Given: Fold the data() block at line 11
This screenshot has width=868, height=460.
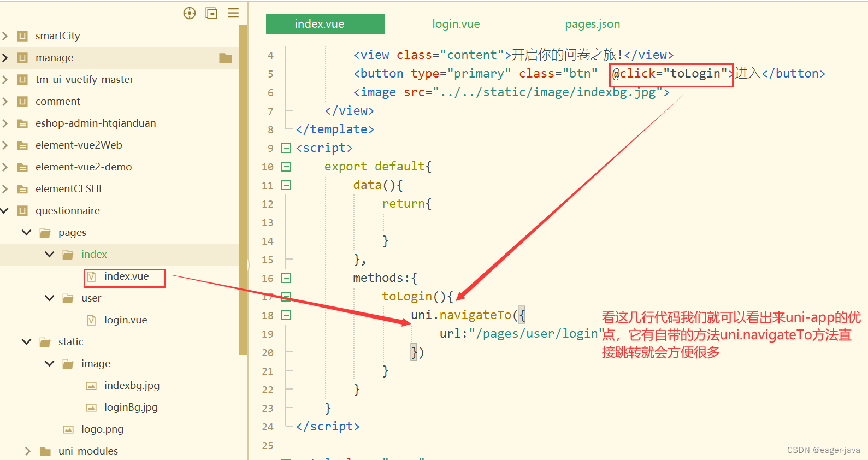Looking at the screenshot, I should point(286,185).
